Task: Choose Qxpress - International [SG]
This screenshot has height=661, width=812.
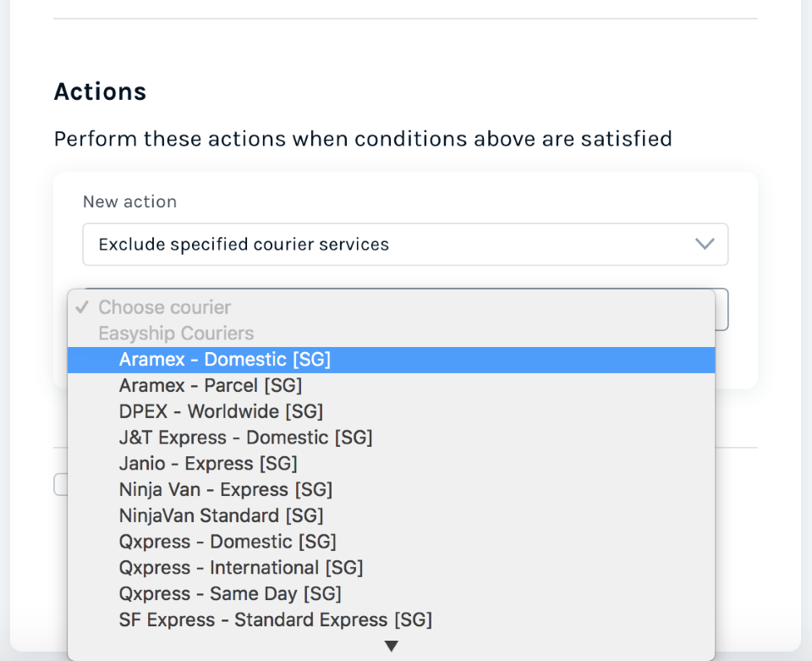Action: click(391, 568)
